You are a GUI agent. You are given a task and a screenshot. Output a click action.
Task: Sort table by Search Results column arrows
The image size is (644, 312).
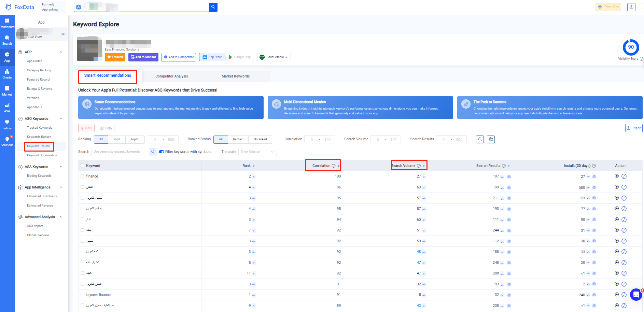(x=509, y=166)
